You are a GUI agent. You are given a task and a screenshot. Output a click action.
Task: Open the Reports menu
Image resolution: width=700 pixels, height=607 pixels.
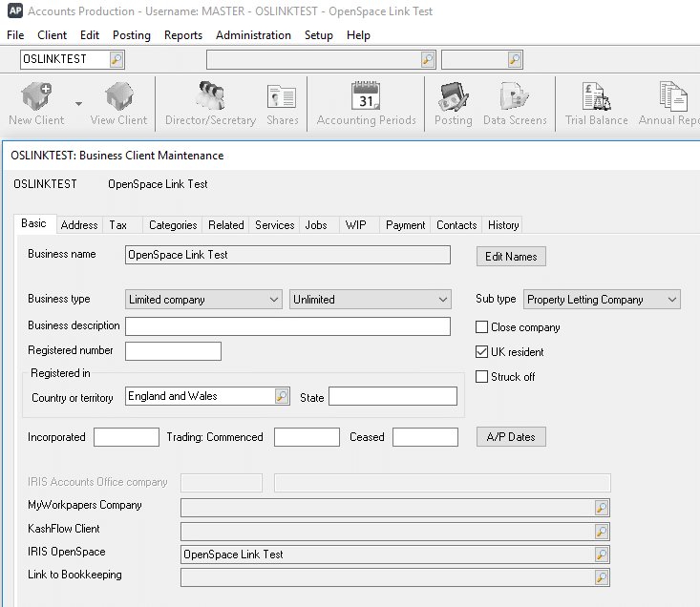click(183, 34)
